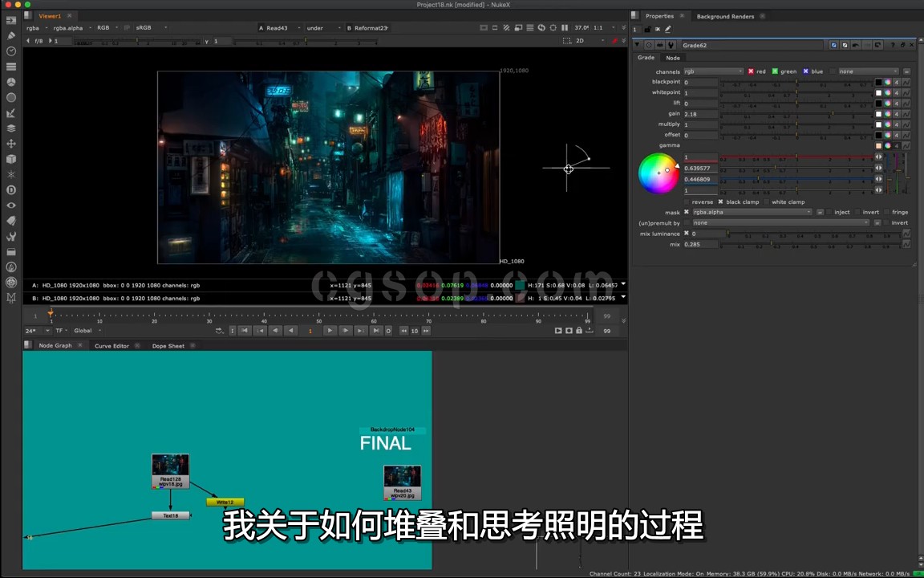924x578 pixels.
Task: Open the Image nodes toolbar menu
Action: tap(10, 21)
